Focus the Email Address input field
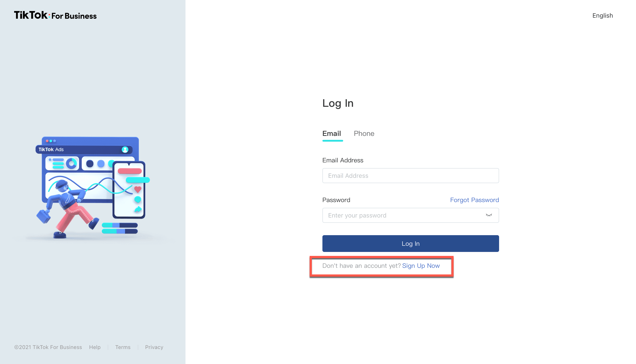Image resolution: width=636 pixels, height=364 pixels. pyautogui.click(x=410, y=176)
